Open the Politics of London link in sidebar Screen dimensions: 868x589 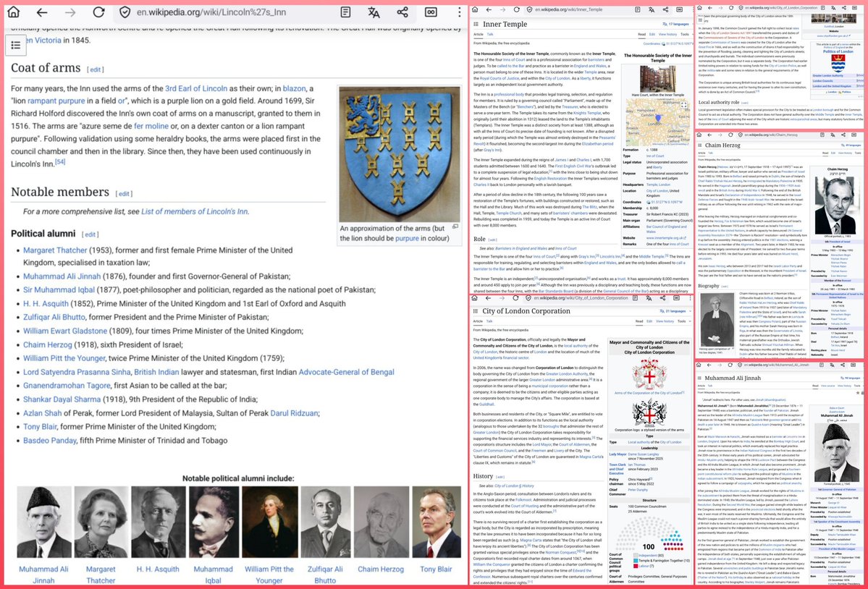pyautogui.click(x=838, y=51)
